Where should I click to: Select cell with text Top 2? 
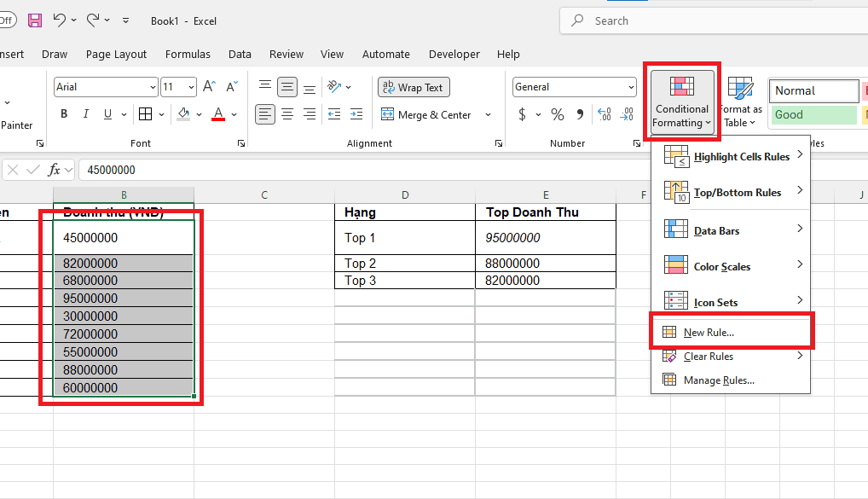click(x=405, y=263)
